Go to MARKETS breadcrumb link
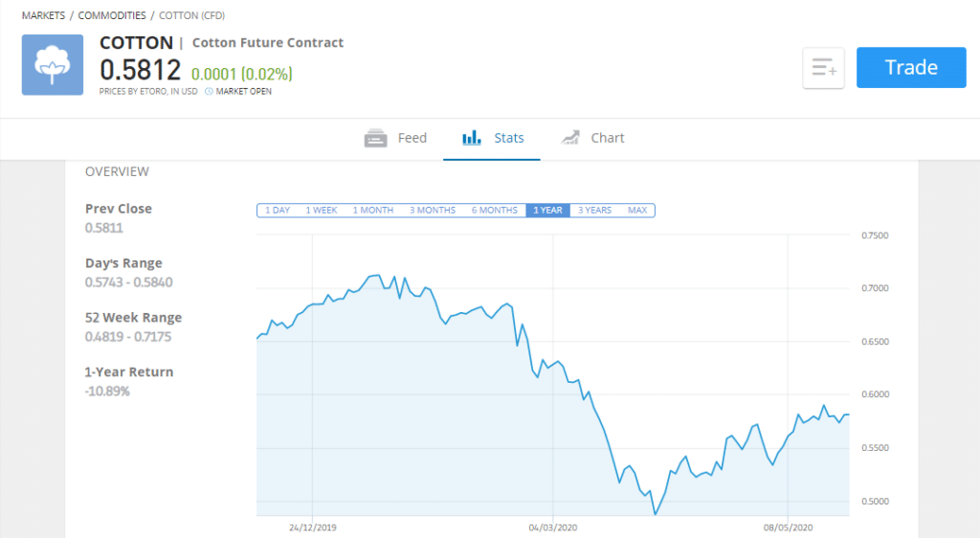980x538 pixels. tap(43, 15)
